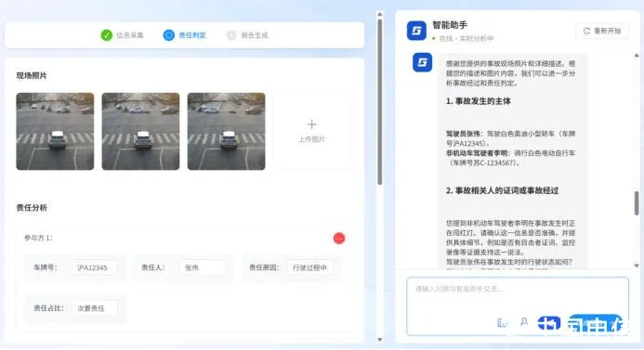Click the 参与方 1 label
Image resolution: width=644 pixels, height=350 pixels.
pyautogui.click(x=38, y=238)
